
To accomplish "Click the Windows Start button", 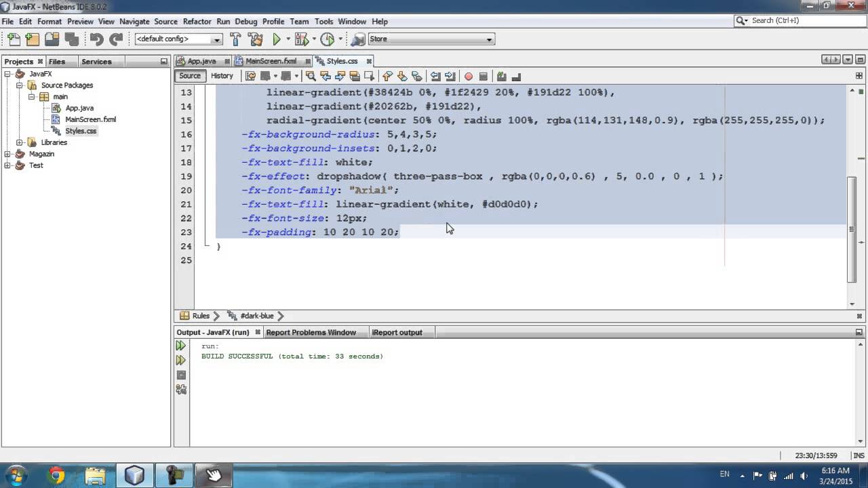I will pyautogui.click(x=15, y=475).
